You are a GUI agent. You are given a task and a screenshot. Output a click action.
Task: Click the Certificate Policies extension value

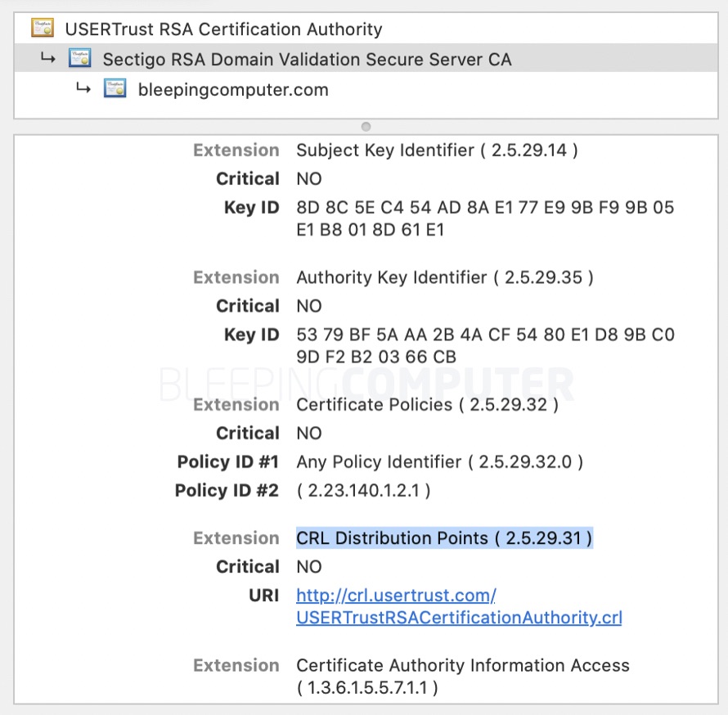[x=427, y=404]
